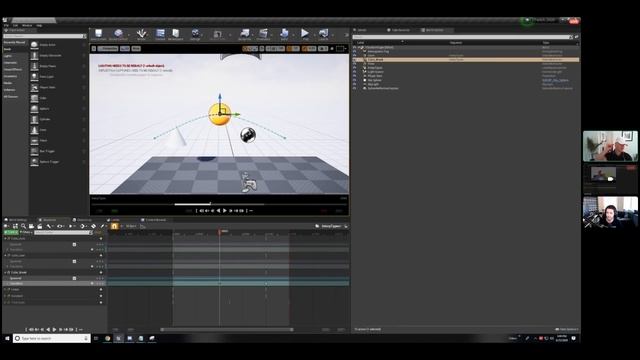640x360 pixels.
Task: Click the red playhead marker on timeline
Action: click(x=220, y=231)
